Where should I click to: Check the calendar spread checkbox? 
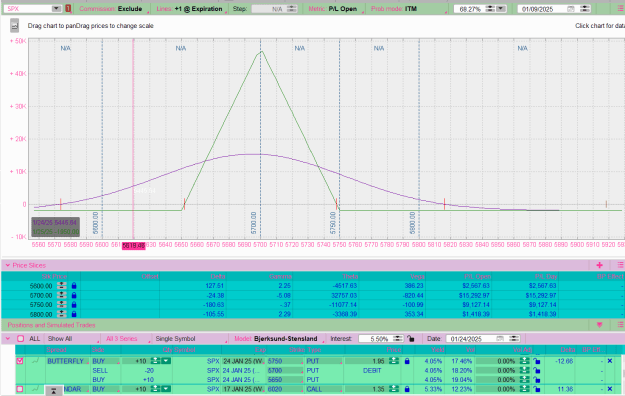(20, 389)
